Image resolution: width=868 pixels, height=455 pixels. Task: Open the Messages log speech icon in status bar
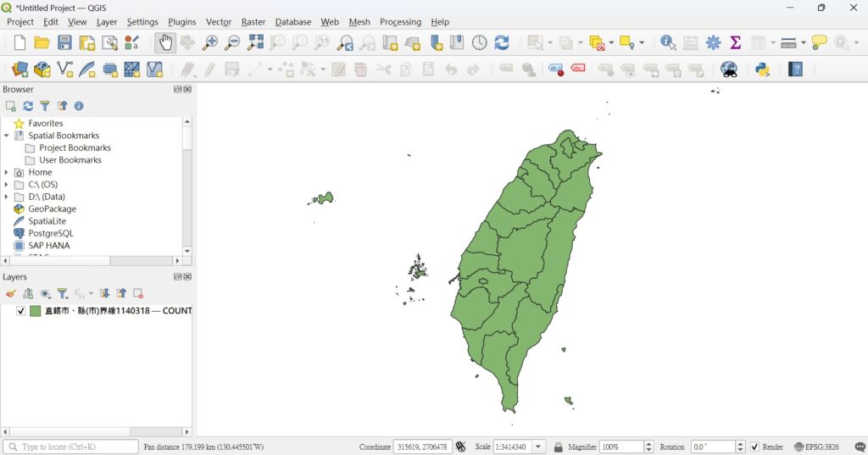pos(860,447)
